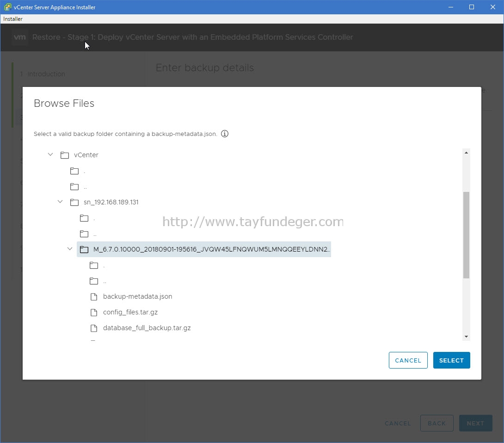Click the dimmed vm logo in header
This screenshot has width=504, height=443.
20,37
